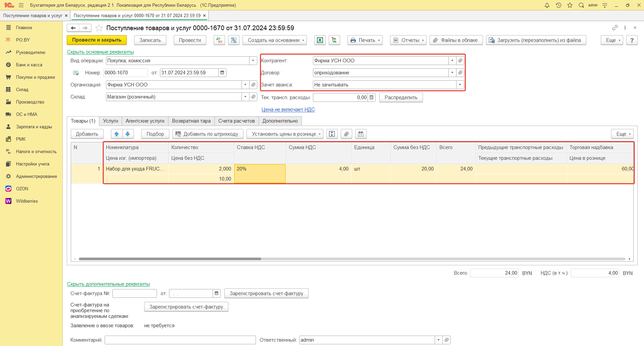Viewport: 644px width, 346px height.
Task: Switch to Возвратная тара tab
Action: click(x=191, y=121)
